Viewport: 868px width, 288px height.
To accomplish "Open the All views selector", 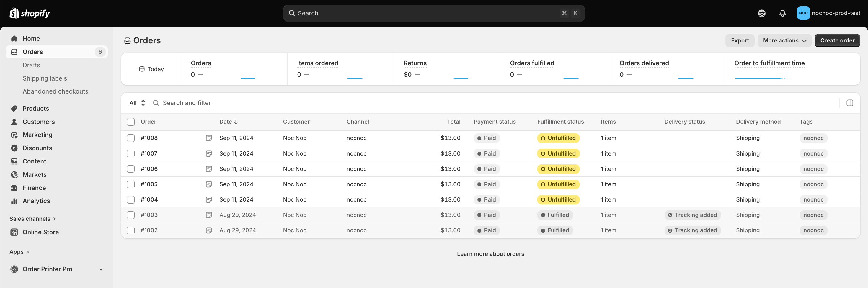I will (137, 103).
